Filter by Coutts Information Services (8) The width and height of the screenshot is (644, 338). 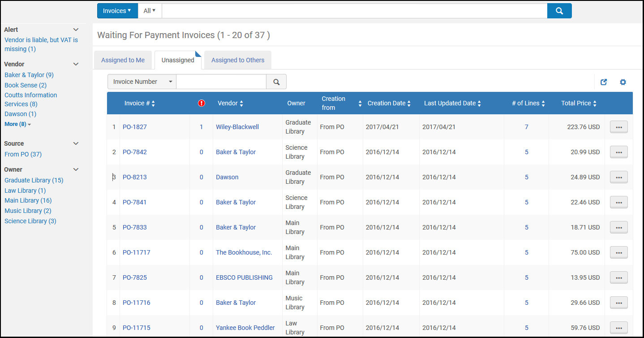pyautogui.click(x=31, y=100)
